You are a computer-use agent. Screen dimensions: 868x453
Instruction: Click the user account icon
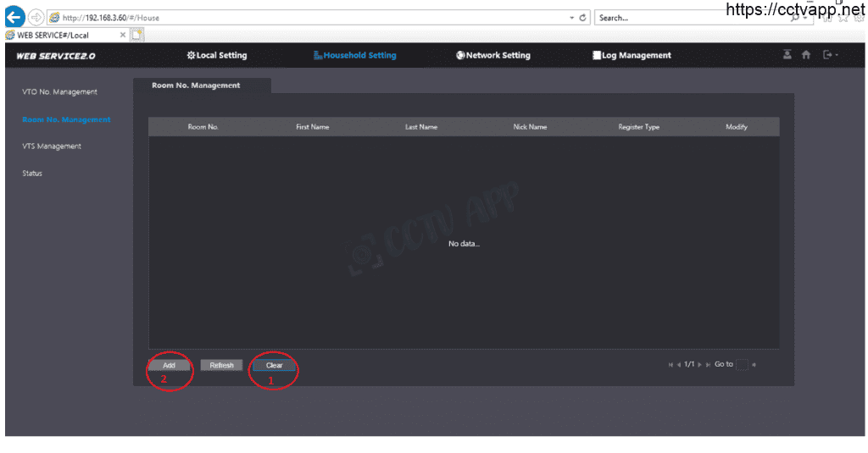coord(787,55)
